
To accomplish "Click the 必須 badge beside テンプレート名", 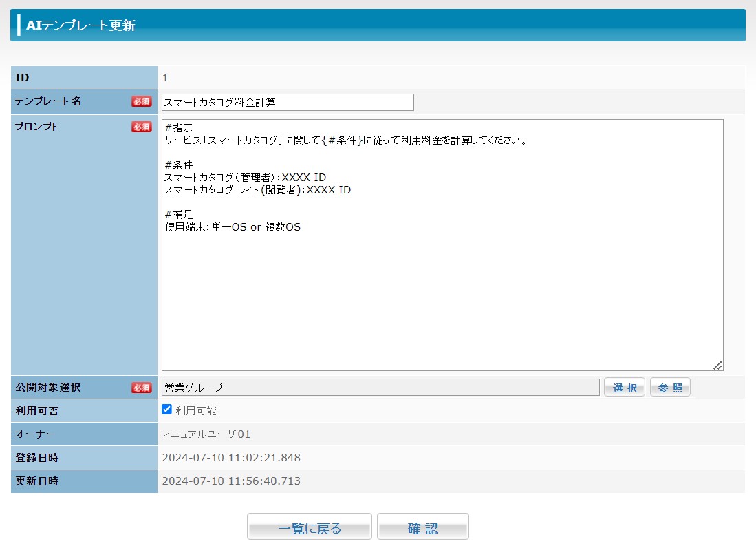I will [142, 102].
